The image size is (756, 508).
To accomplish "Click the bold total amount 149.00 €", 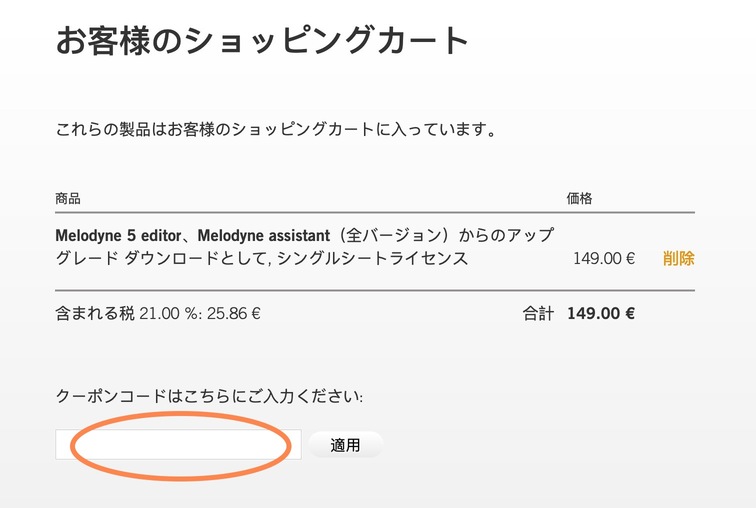I will 600,313.
